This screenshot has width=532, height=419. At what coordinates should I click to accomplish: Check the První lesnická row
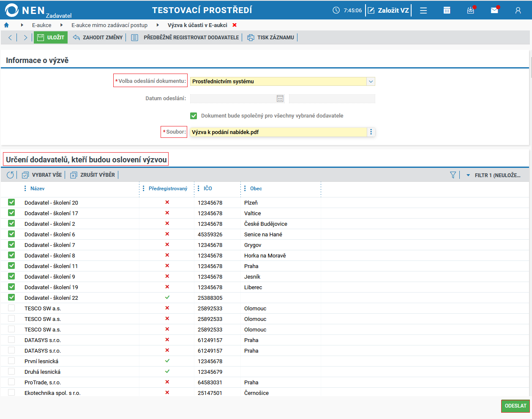(x=11, y=361)
